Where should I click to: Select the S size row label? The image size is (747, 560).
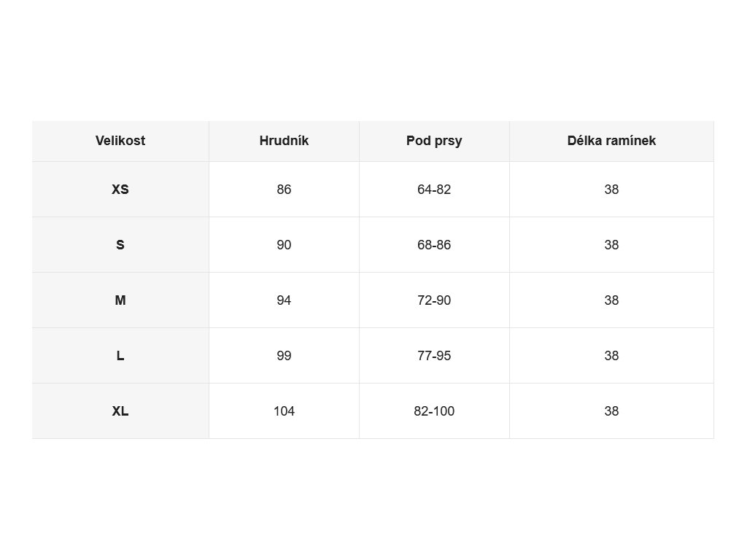[120, 245]
